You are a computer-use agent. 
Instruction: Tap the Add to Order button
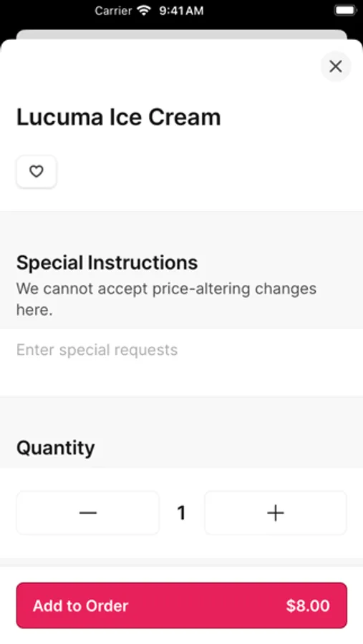tap(181, 605)
